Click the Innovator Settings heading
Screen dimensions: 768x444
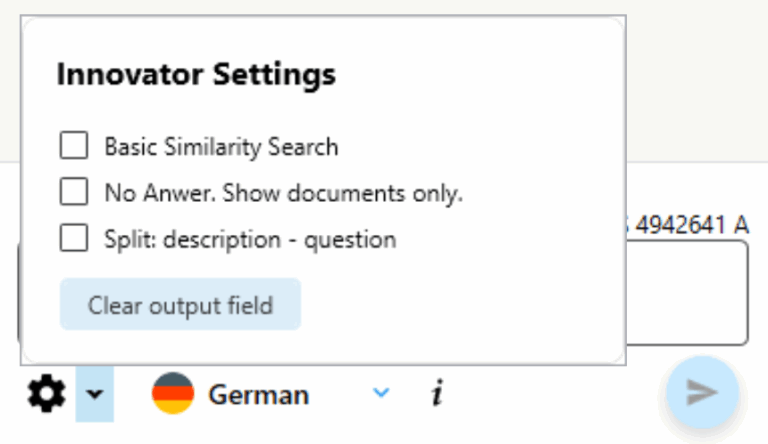tap(196, 74)
